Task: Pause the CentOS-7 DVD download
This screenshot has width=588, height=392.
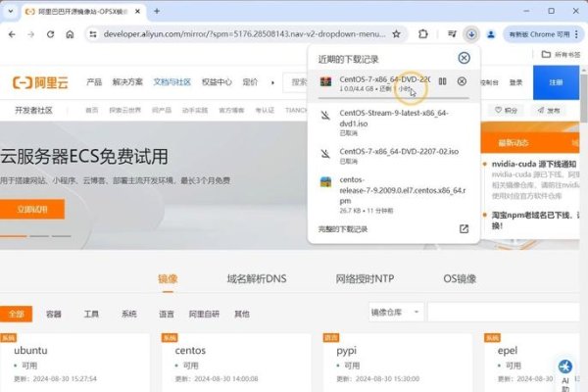Action: (443, 81)
